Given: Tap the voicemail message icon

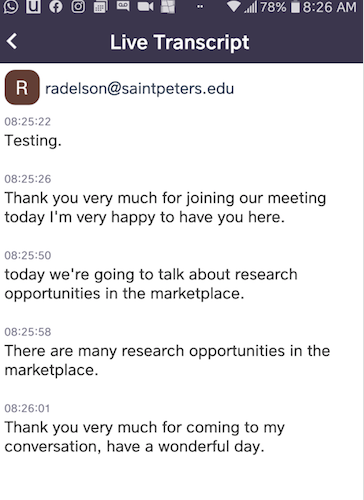Looking at the screenshot, I should pyautogui.click(x=123, y=6).
